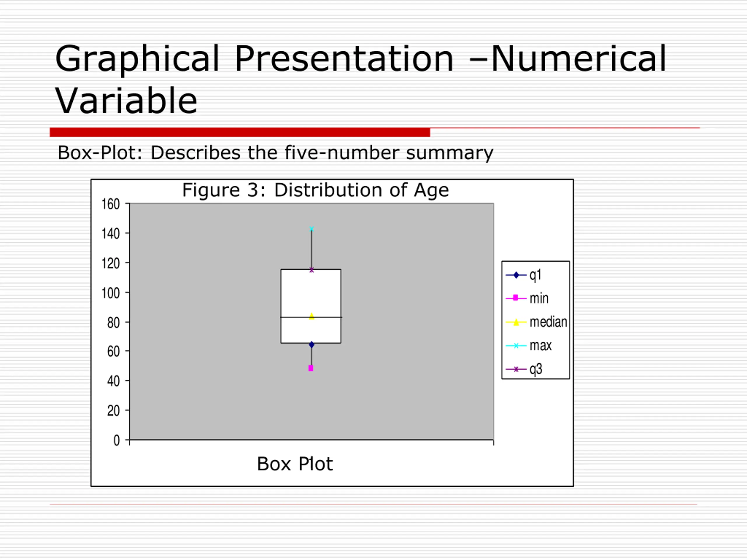Click the cyan max point atop whisker
Viewport: 747px width, 560px height.
coord(312,229)
